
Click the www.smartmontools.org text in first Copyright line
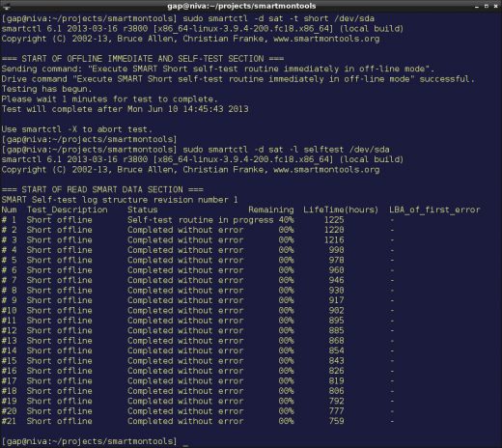pyautogui.click(x=326, y=39)
